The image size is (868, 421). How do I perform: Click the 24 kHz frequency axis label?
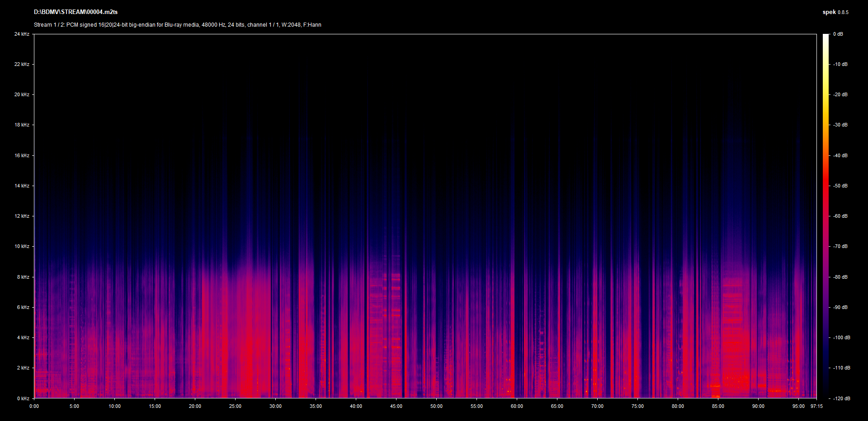pos(22,34)
